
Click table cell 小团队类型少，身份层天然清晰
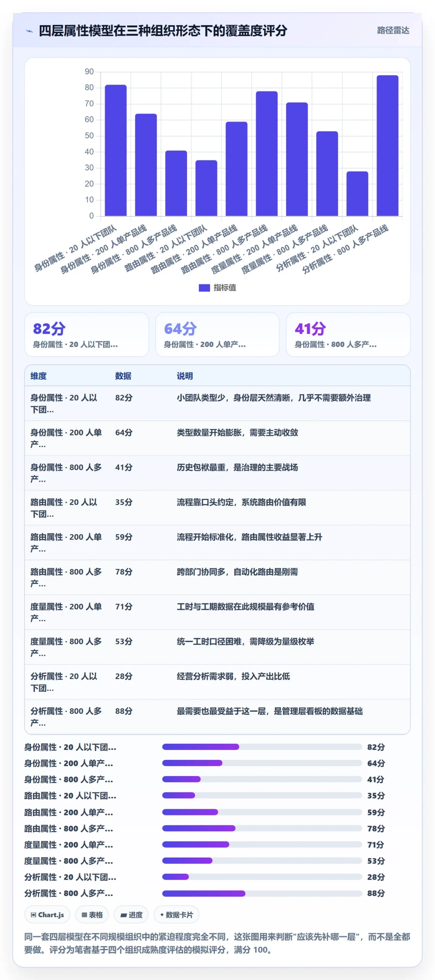click(274, 398)
